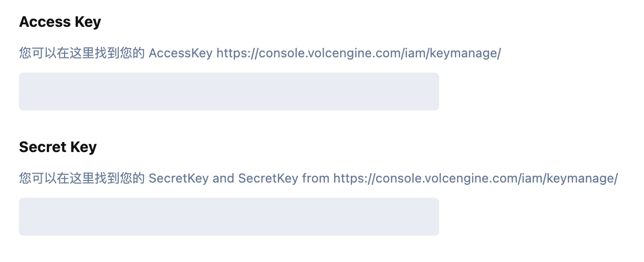Click the word 'and' in Secret Key description
The image size is (644, 262).
click(223, 178)
